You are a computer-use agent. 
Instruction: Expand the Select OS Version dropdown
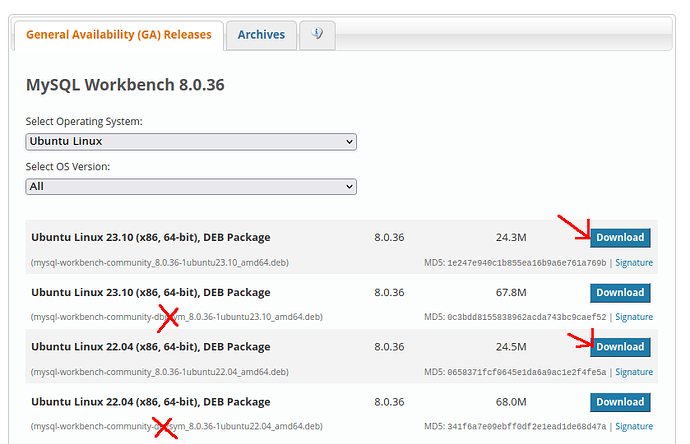191,186
